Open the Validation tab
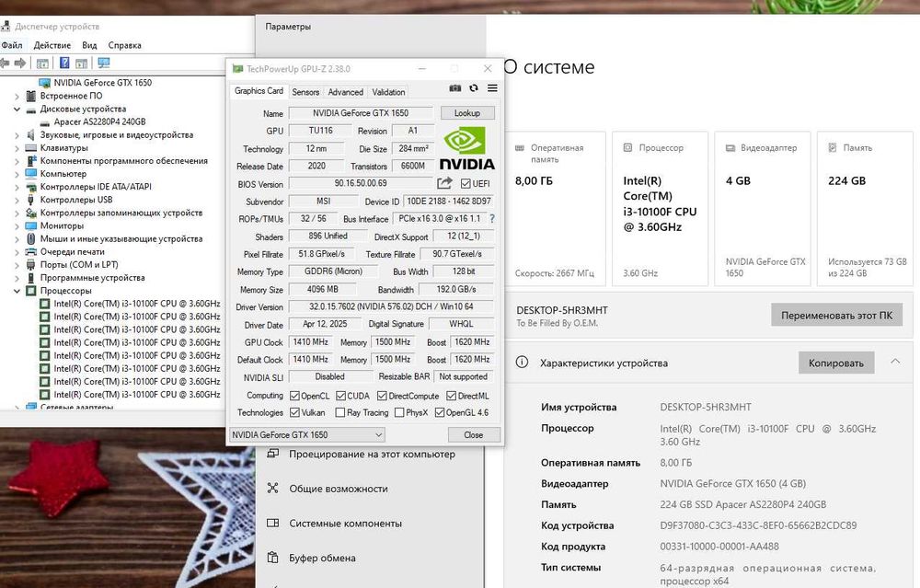Image resolution: width=920 pixels, height=588 pixels. pos(388,92)
